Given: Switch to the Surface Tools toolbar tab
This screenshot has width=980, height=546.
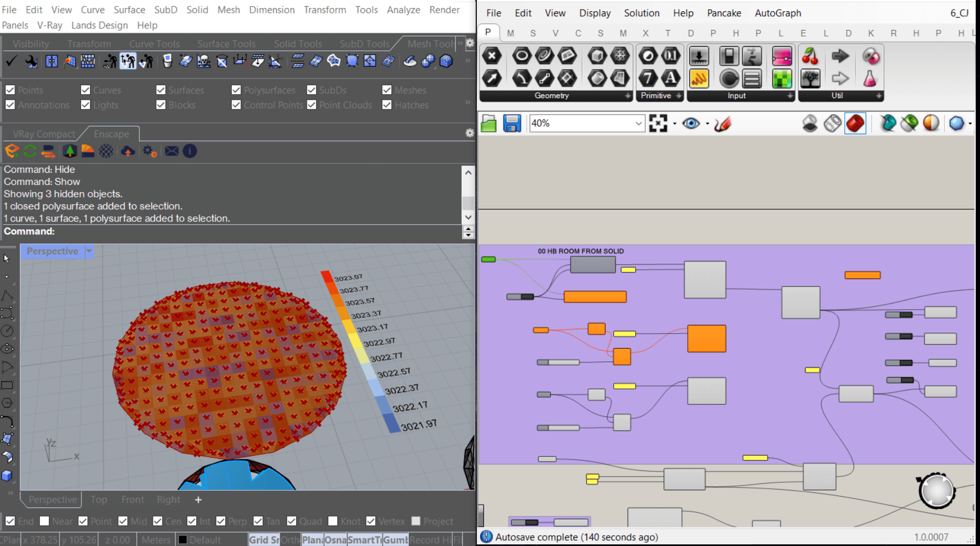Looking at the screenshot, I should point(226,43).
